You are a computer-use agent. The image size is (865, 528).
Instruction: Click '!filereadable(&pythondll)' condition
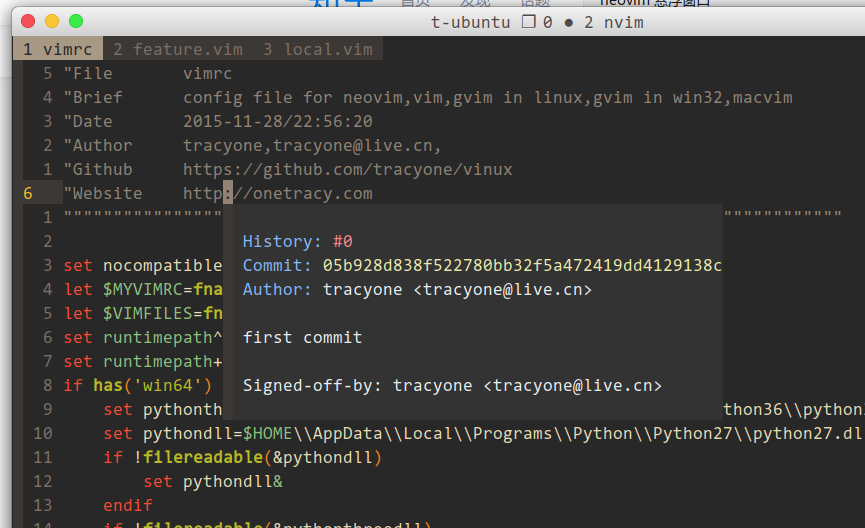click(x=257, y=457)
